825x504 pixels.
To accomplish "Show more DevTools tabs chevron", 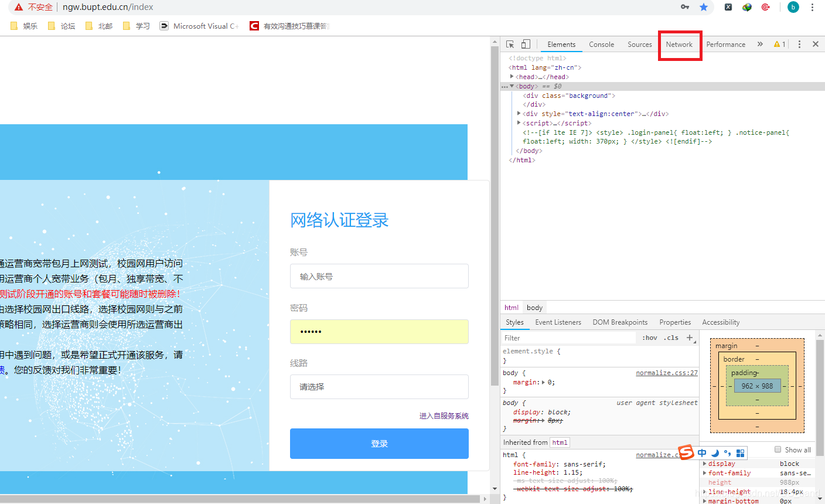I will click(760, 44).
